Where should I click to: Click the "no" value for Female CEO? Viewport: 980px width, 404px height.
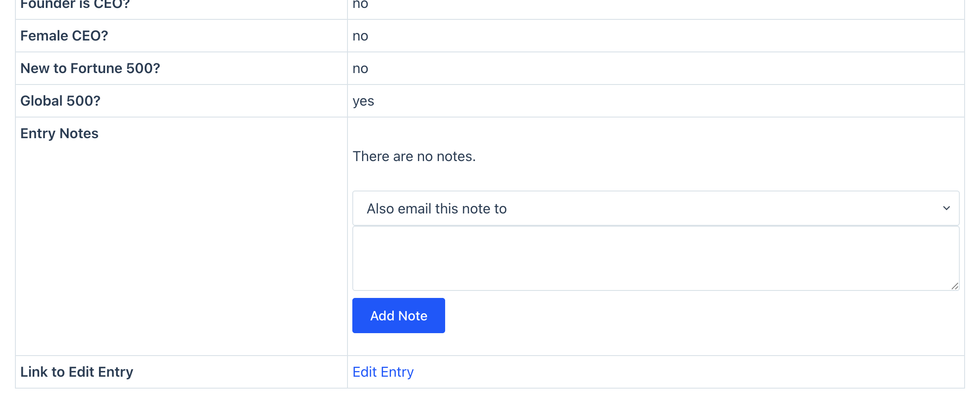[360, 36]
